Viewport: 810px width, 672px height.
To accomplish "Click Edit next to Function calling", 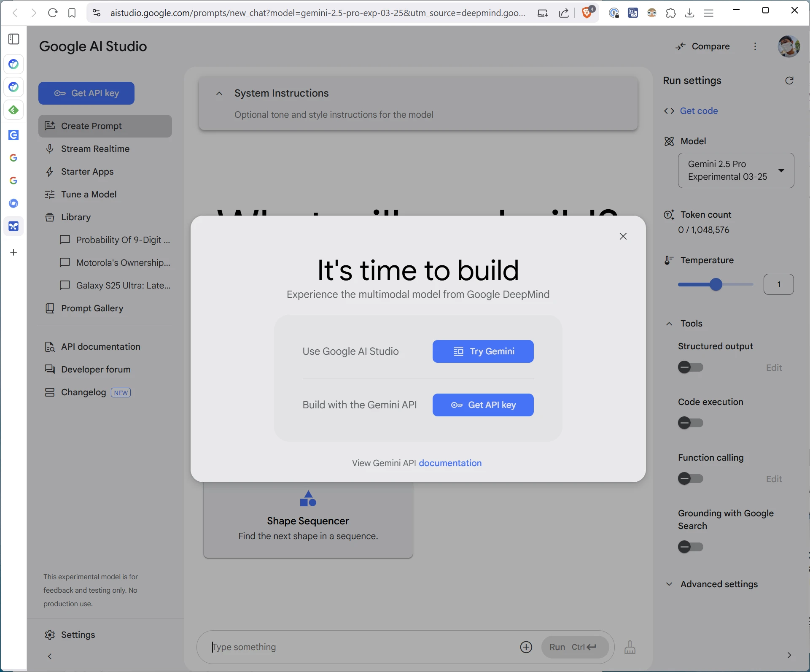I will (774, 479).
